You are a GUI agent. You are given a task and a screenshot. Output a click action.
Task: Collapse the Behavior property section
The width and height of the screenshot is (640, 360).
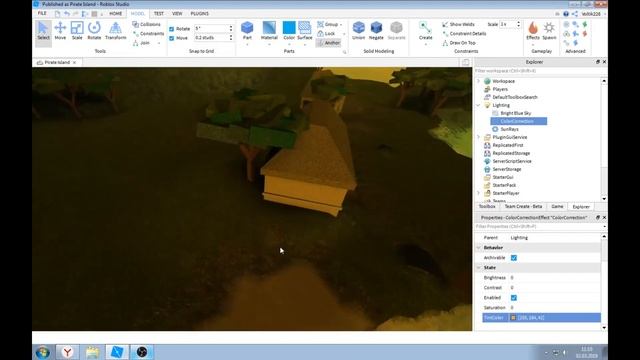pyautogui.click(x=479, y=248)
